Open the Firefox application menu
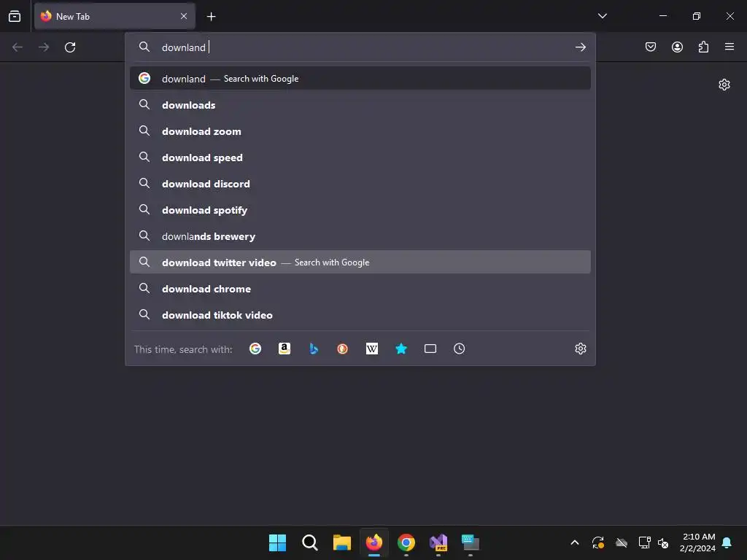The width and height of the screenshot is (747, 560). click(x=729, y=47)
